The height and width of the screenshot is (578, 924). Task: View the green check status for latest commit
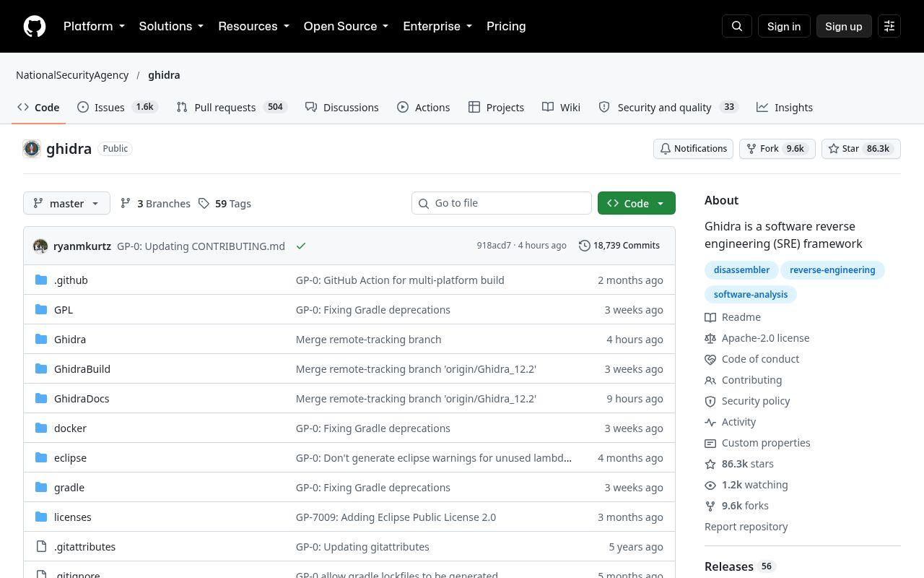pyautogui.click(x=301, y=246)
